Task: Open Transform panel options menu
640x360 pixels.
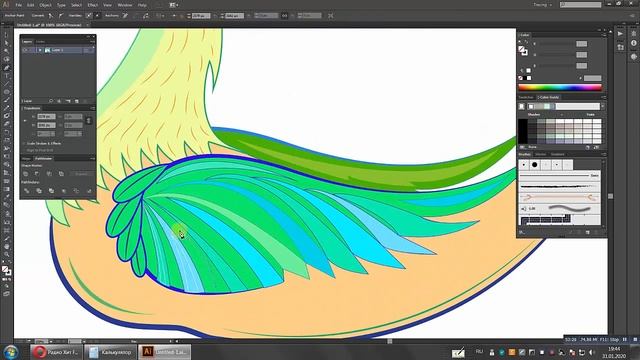Action: (93, 108)
